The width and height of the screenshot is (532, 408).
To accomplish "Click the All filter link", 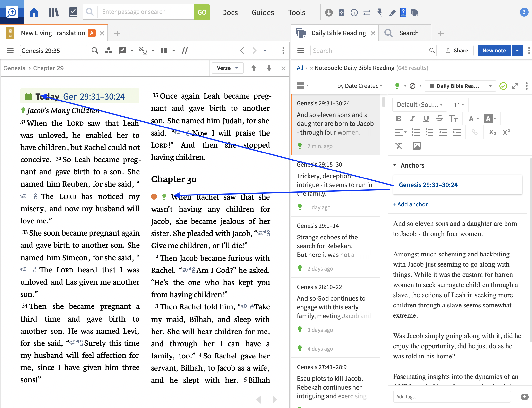I will (x=300, y=68).
